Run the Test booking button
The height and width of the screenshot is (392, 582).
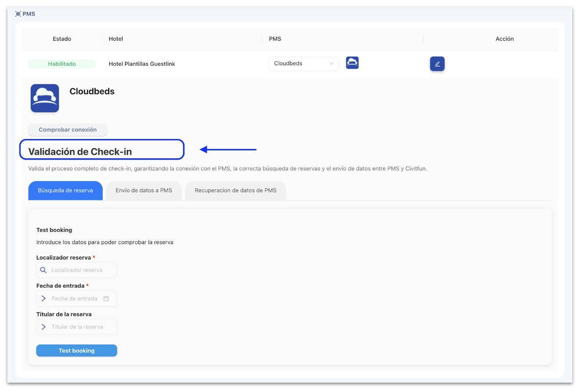76,350
